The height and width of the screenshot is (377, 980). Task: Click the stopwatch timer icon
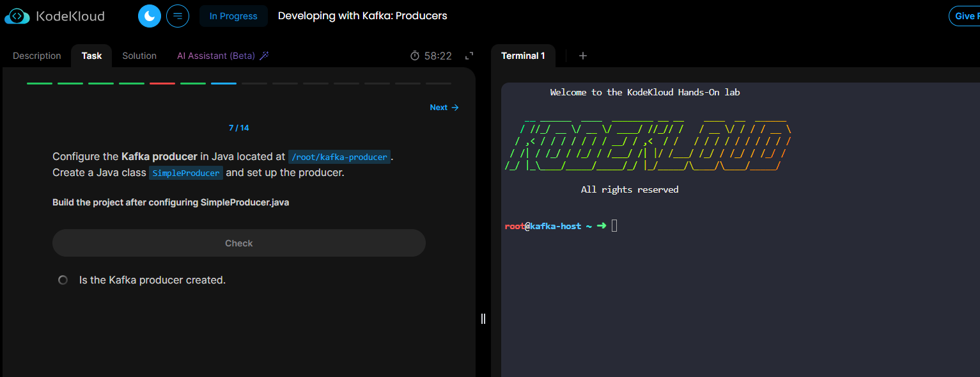(415, 56)
